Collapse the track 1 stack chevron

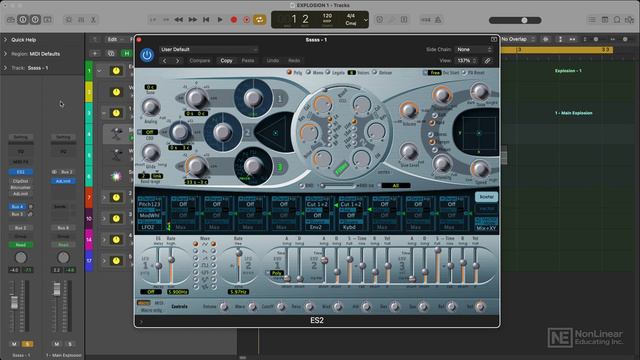[99, 71]
